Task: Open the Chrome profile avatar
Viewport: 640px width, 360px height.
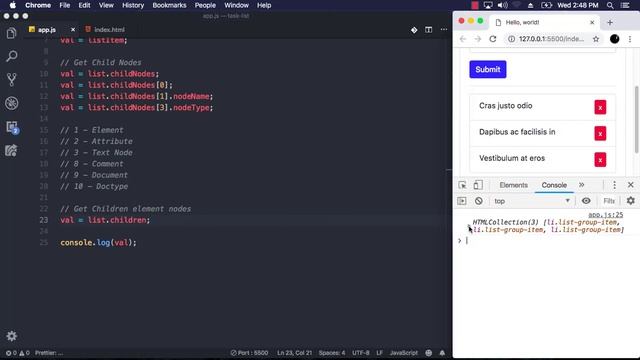Action: (614, 39)
